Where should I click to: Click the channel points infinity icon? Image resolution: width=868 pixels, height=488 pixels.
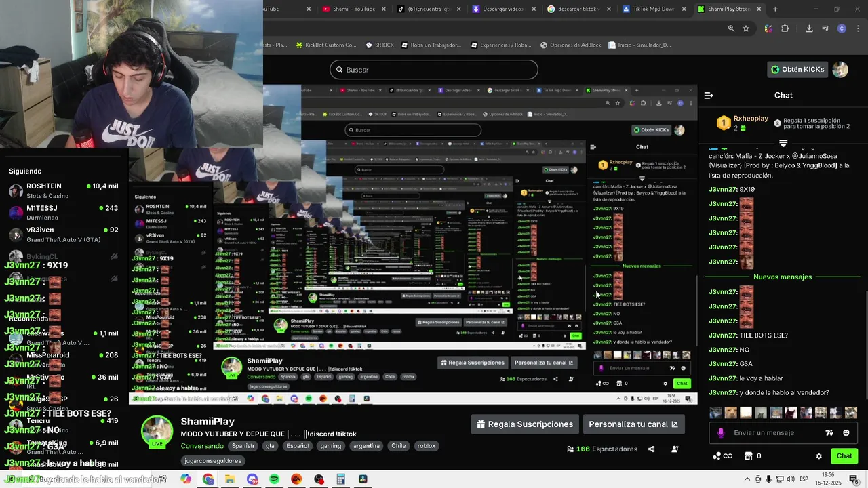tap(723, 456)
